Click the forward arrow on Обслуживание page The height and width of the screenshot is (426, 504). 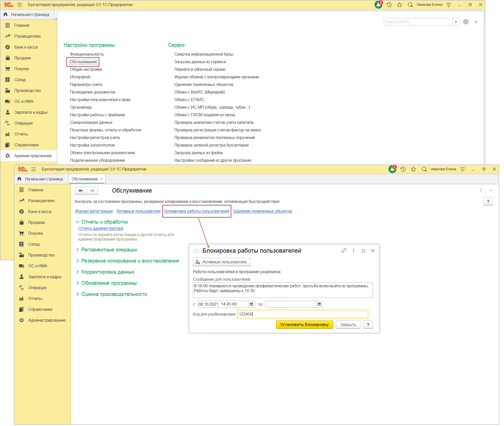click(92, 191)
